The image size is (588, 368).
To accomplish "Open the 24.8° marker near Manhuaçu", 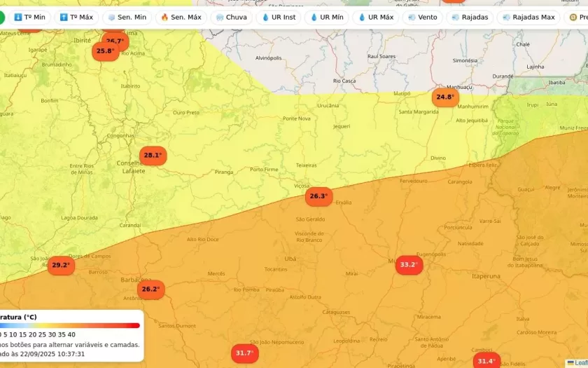I will [x=445, y=97].
